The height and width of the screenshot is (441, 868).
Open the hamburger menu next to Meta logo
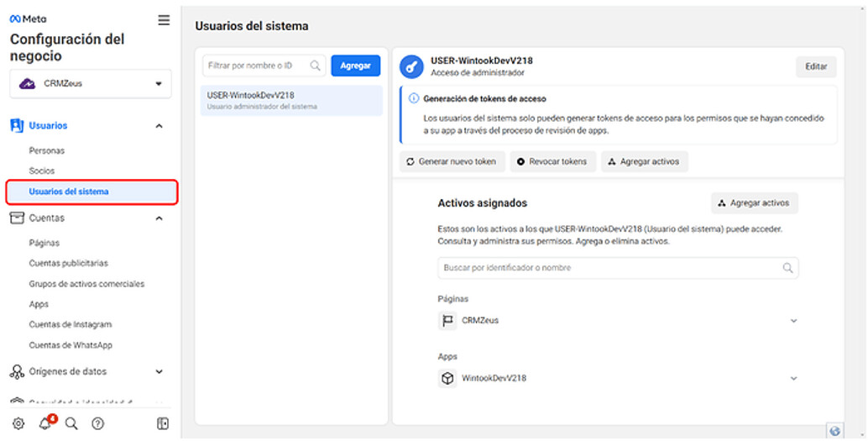click(x=164, y=20)
